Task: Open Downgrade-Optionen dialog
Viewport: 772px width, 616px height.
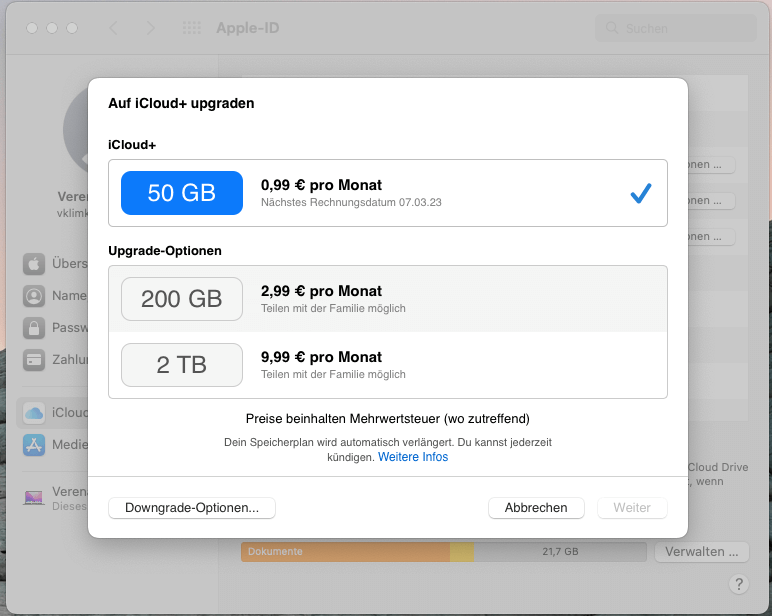Action: (192, 508)
